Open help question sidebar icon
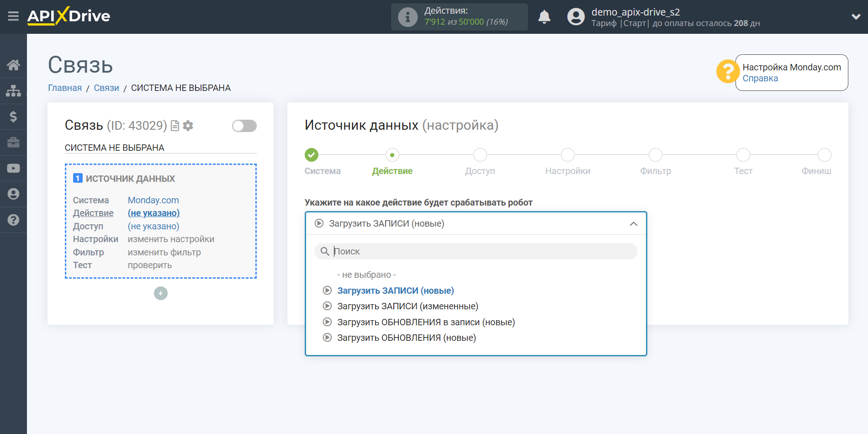 [x=13, y=220]
